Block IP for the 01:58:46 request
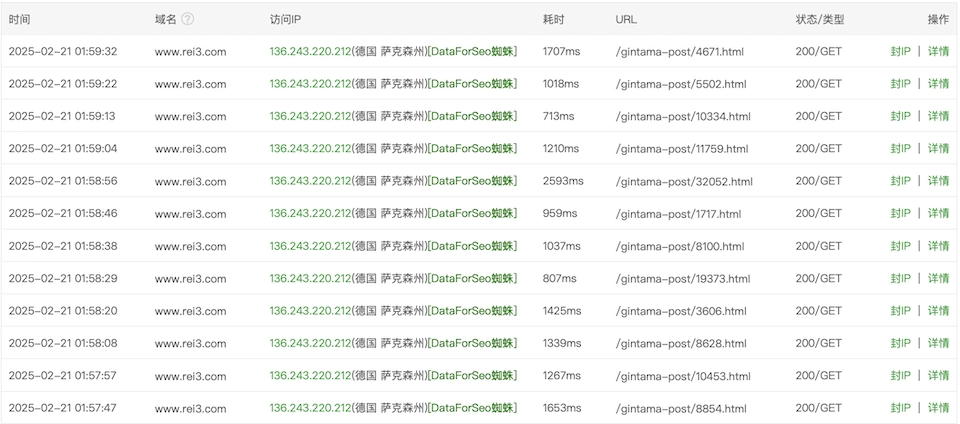 900,214
